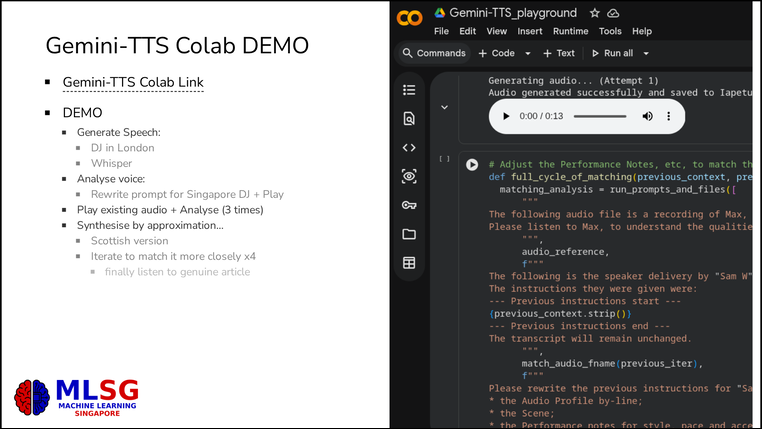762x429 pixels.
Task: Click the Google Drive icon beside notebook title
Action: point(440,13)
